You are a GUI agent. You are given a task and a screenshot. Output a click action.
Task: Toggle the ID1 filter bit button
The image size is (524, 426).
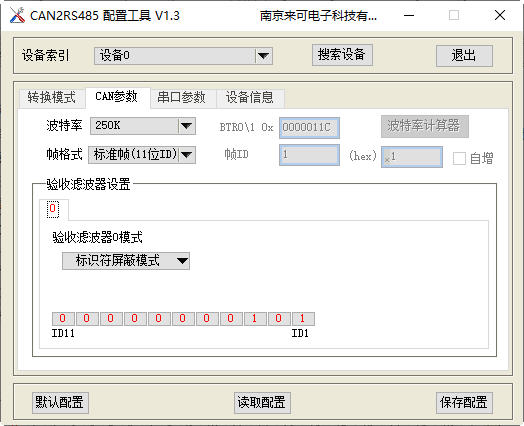[x=303, y=319]
